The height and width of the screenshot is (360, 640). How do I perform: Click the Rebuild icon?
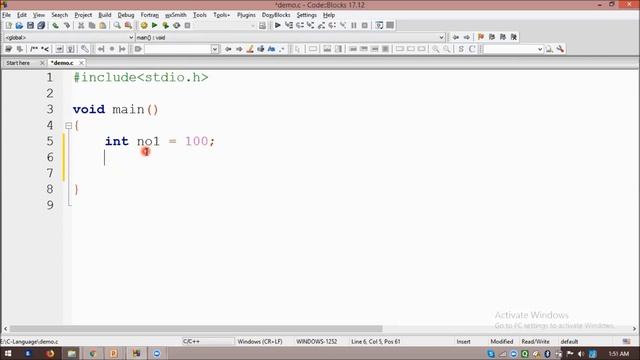click(176, 25)
